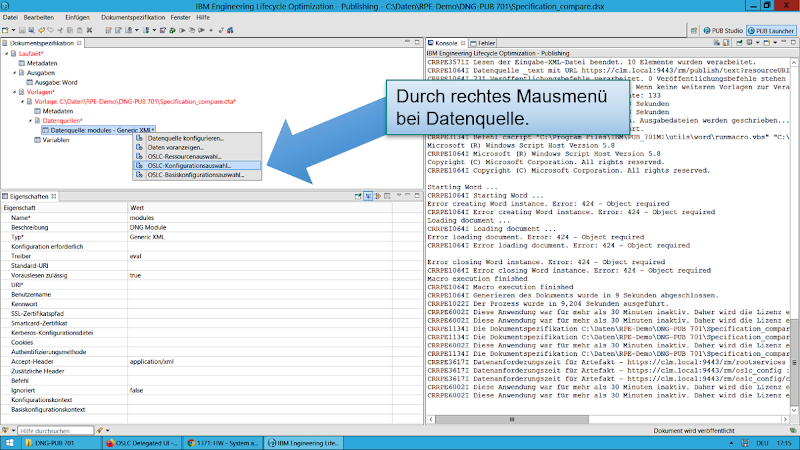Choose OSLC-Konfigurationsauswahl... in context menu
This screenshot has width=800, height=450.
click(198, 166)
